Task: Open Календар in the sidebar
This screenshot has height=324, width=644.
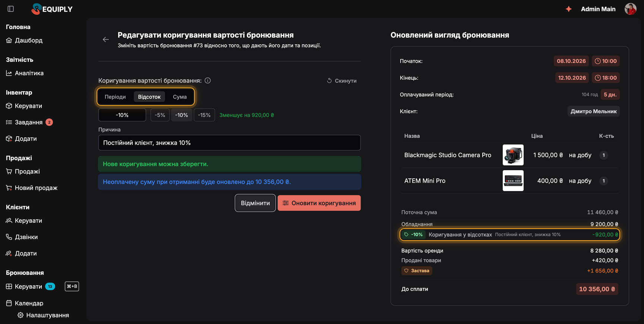Action: (25, 303)
